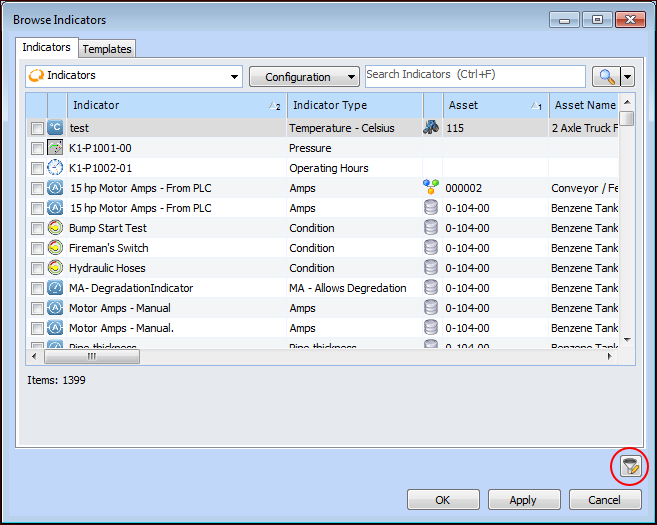Click the filter edit icon circled in red

click(x=629, y=465)
